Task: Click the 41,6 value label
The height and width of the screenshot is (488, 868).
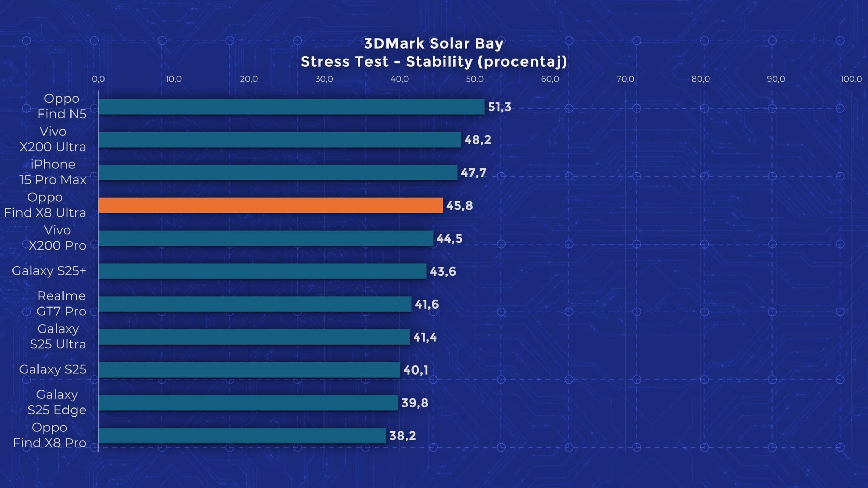Action: [x=427, y=304]
